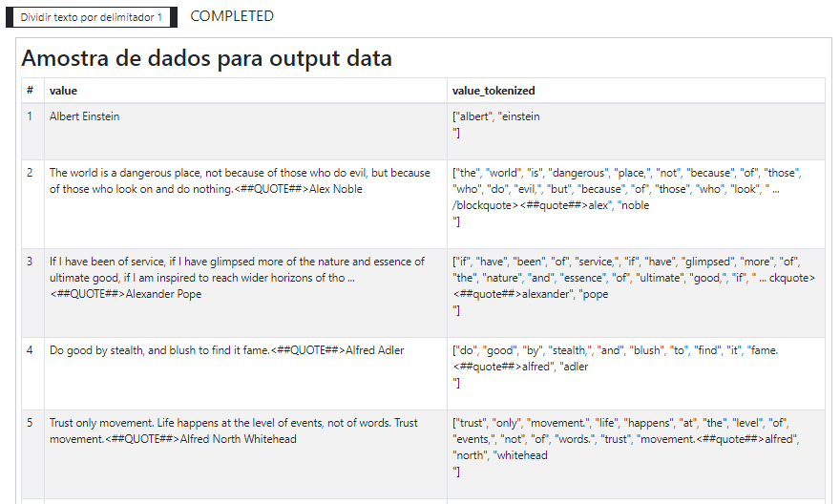Click the tokenized cell containing "alex", "noble"

[636, 204]
